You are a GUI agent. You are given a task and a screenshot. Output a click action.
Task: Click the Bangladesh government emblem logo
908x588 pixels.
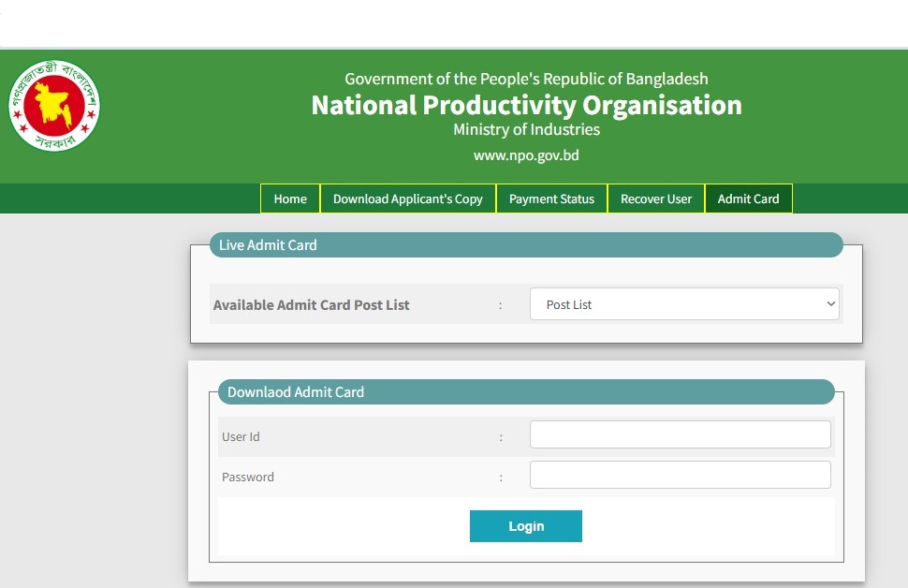click(x=54, y=107)
